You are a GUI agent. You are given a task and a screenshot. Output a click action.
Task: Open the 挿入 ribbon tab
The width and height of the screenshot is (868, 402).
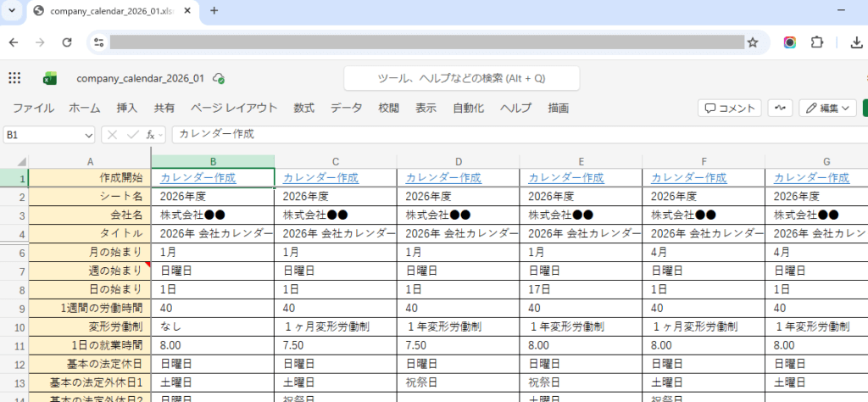[x=126, y=108]
